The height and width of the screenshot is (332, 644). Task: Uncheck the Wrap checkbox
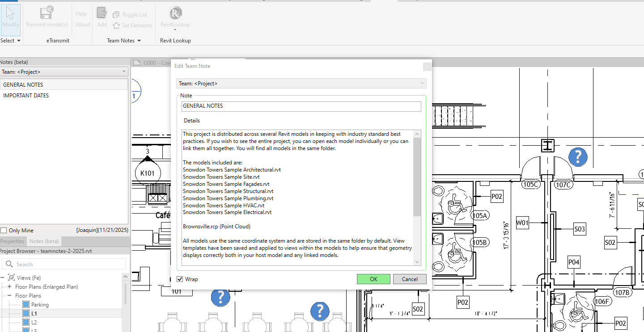(x=180, y=279)
